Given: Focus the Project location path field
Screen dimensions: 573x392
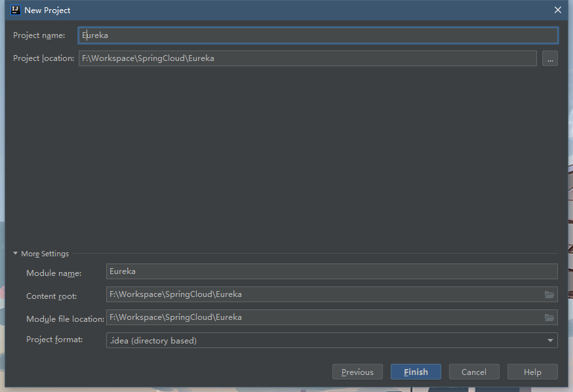Looking at the screenshot, I should 307,58.
